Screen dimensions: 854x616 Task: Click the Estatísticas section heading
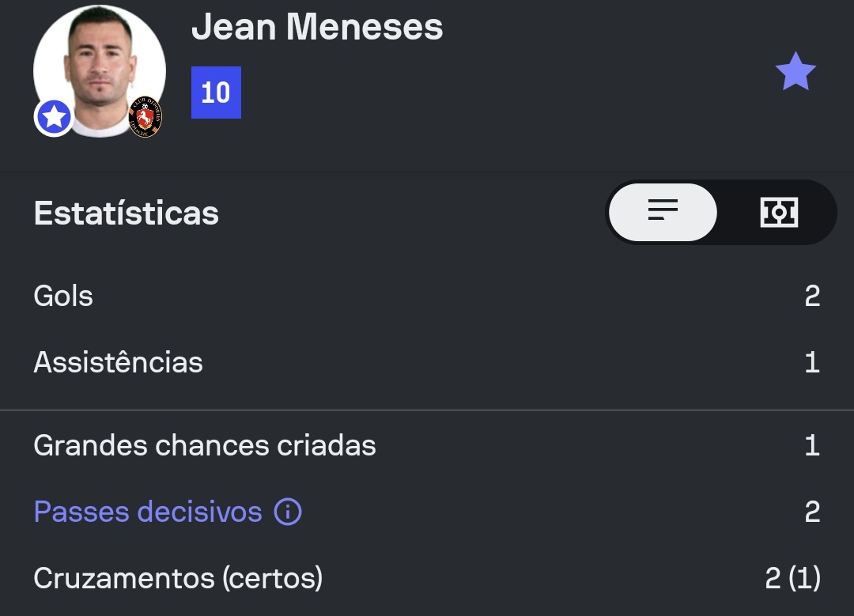127,214
